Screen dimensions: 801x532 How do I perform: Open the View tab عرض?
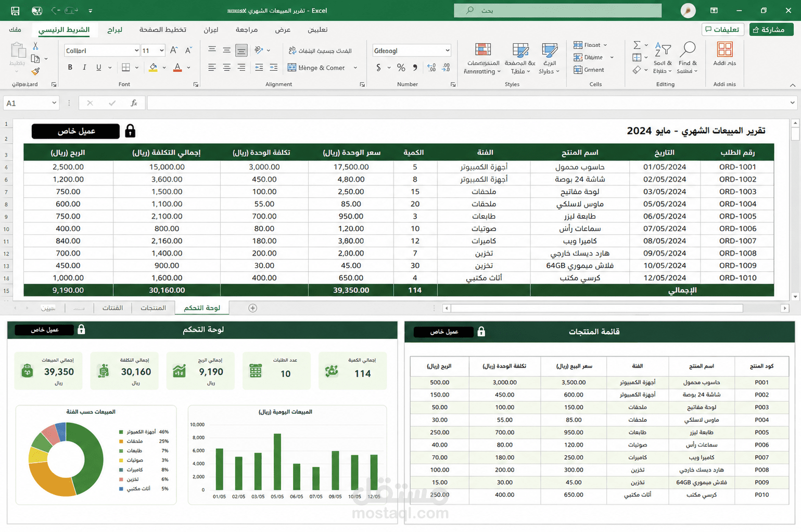283,30
